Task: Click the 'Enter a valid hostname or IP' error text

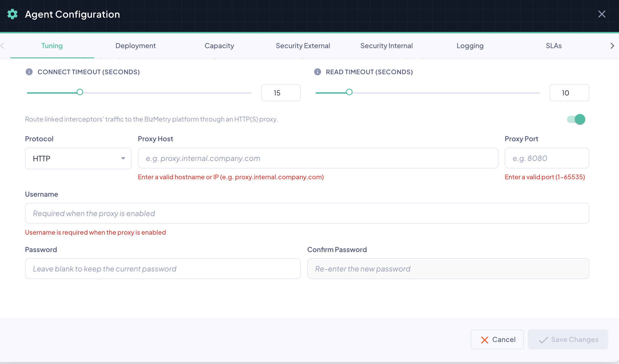Action: point(231,177)
